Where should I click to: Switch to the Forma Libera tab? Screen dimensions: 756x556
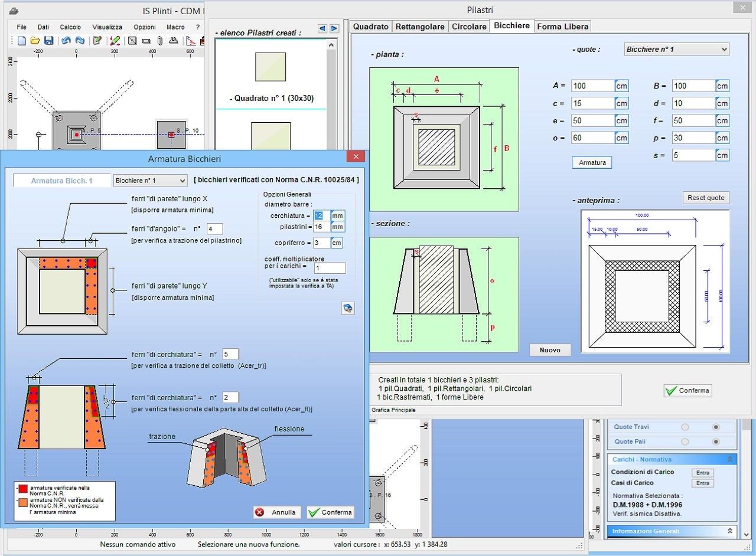(562, 27)
